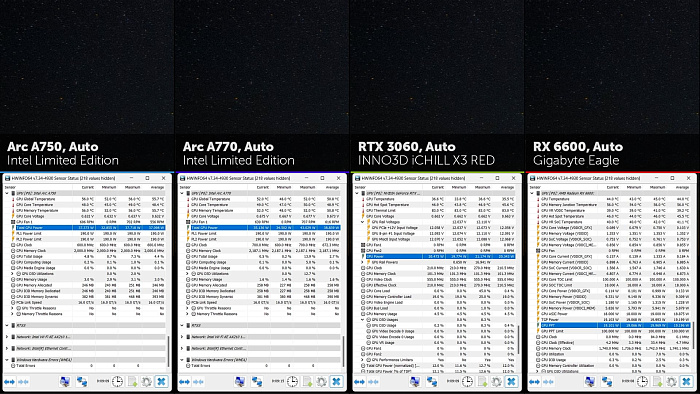Viewport: 700px width, 394px height.
Task: Minimize the RTX 3060 HWiNFO64 window
Action: point(481,178)
